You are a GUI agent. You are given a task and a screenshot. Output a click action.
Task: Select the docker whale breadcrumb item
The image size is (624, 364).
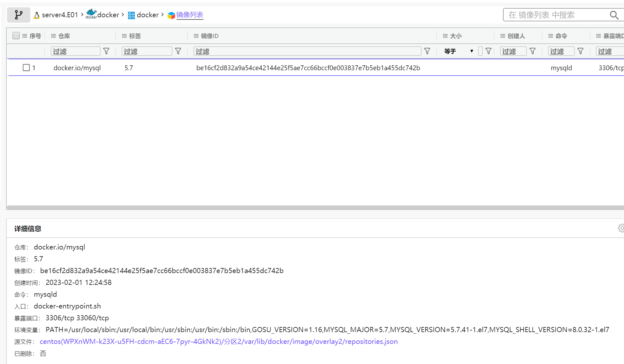click(x=103, y=15)
